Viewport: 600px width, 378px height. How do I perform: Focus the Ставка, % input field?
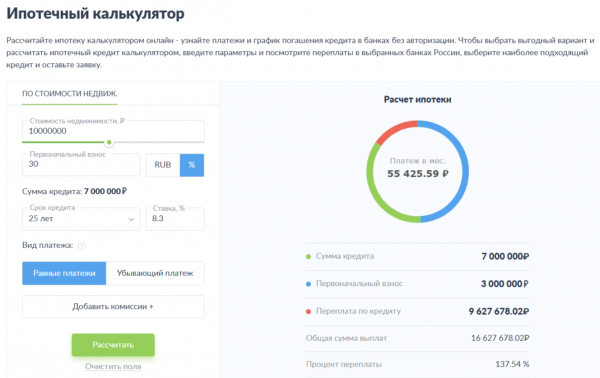175,219
